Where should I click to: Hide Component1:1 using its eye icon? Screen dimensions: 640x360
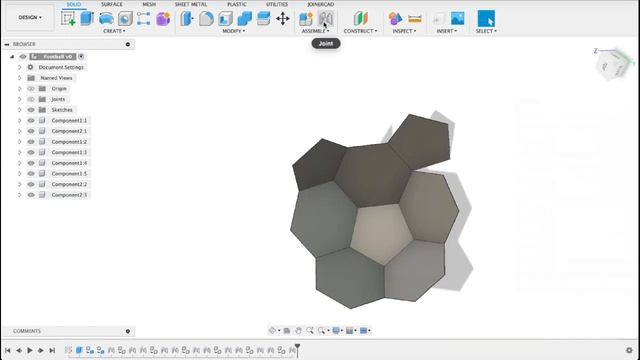31,120
